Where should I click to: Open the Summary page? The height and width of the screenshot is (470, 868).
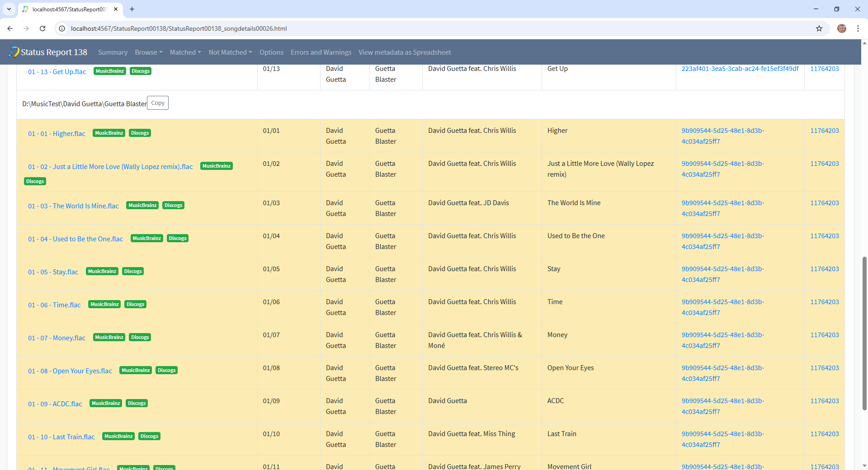113,52
